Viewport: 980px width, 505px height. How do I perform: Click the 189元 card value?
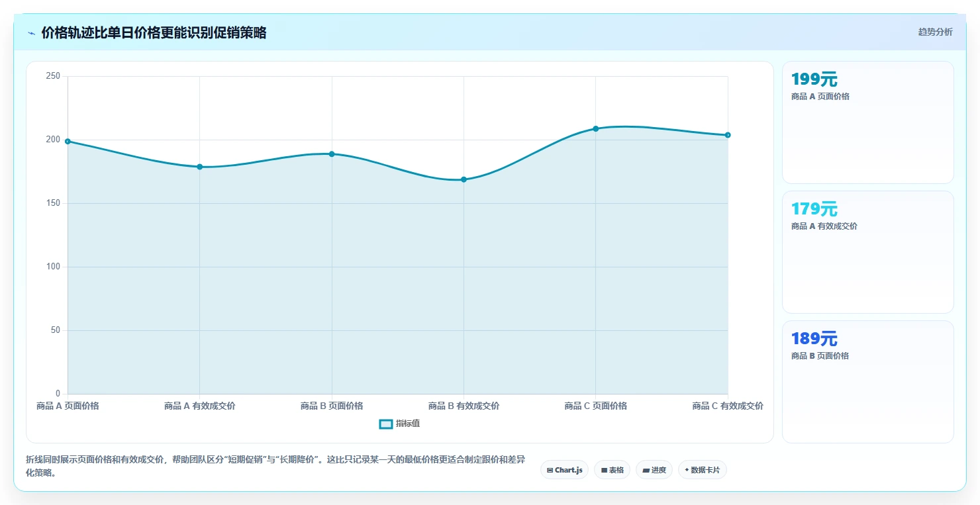814,339
